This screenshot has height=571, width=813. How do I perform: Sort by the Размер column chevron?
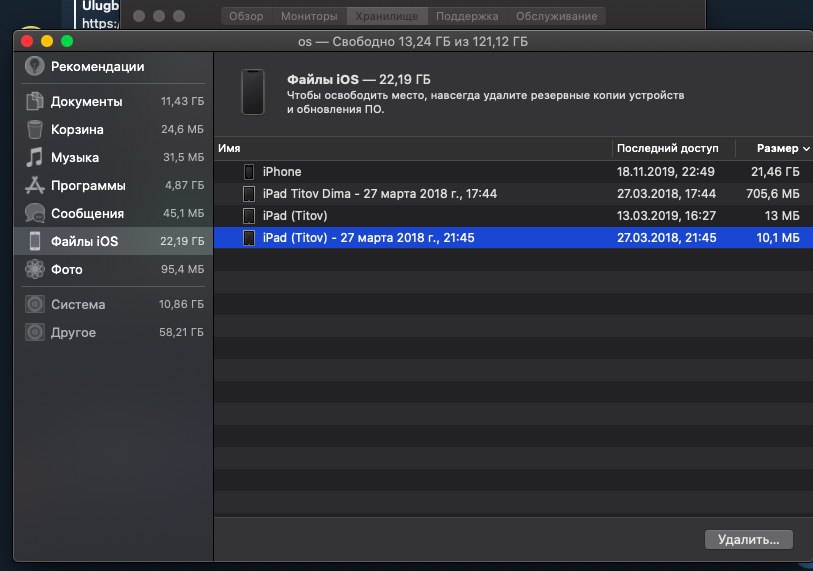pos(806,149)
